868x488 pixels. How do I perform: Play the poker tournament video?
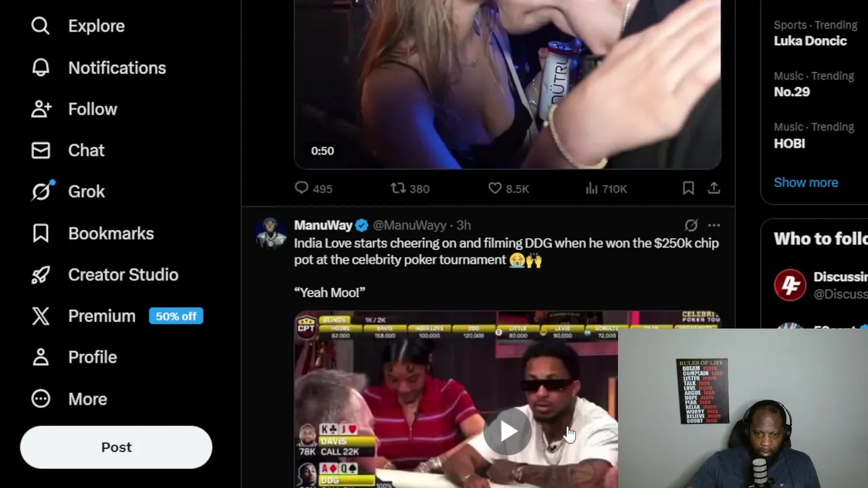508,431
